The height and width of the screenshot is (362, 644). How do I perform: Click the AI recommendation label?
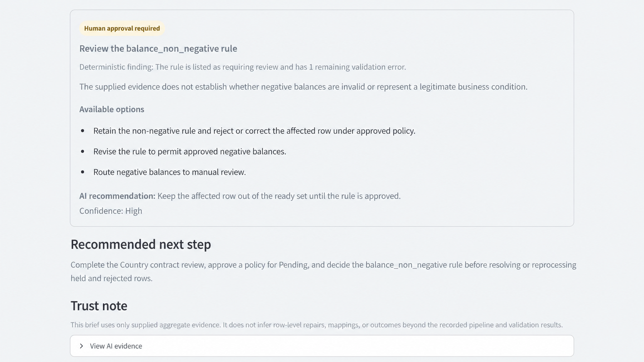pyautogui.click(x=117, y=196)
